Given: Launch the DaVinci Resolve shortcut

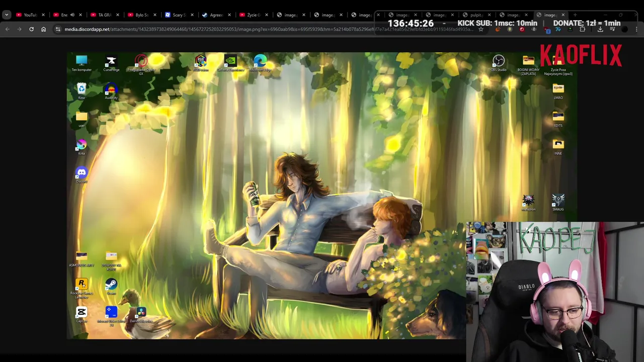Looking at the screenshot, I should click(141, 315).
